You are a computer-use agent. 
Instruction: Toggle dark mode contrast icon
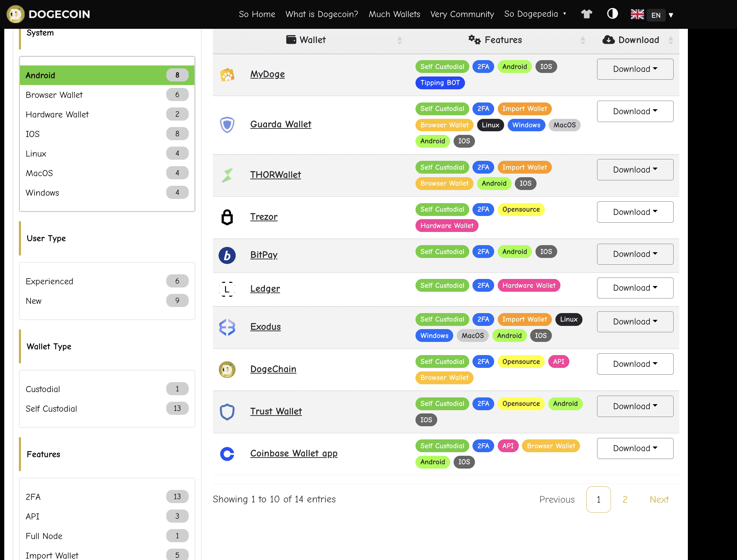[x=612, y=14]
